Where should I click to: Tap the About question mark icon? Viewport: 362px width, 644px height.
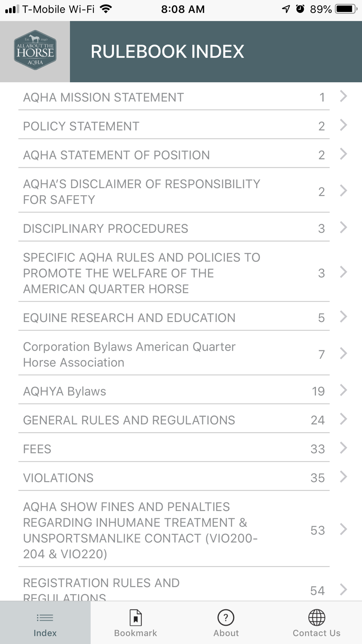(x=226, y=618)
